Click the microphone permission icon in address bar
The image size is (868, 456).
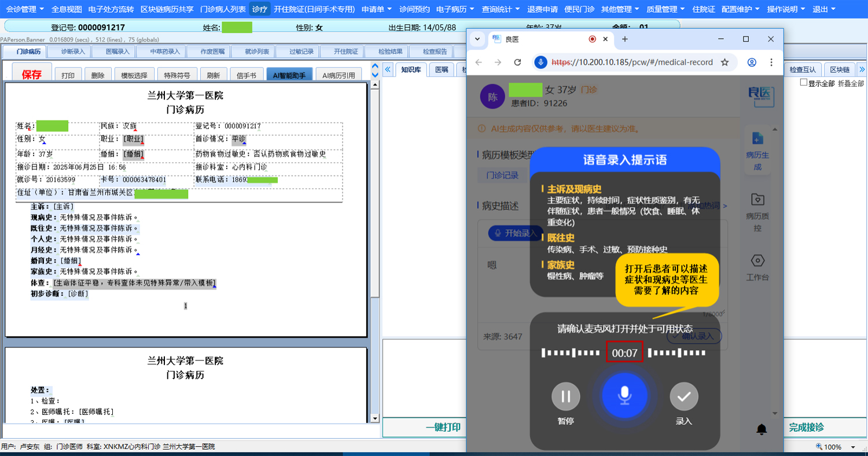pyautogui.click(x=540, y=62)
